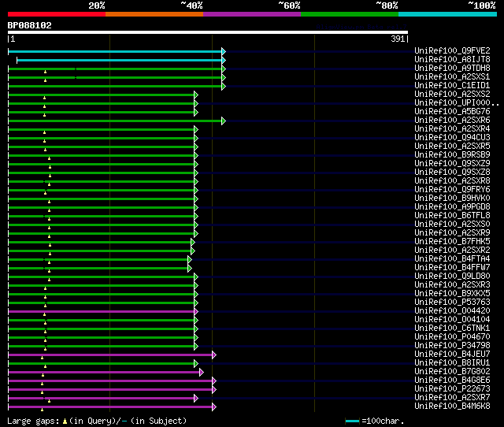
Task: Click the red 20% identity legend color
Action: [x=57, y=14]
